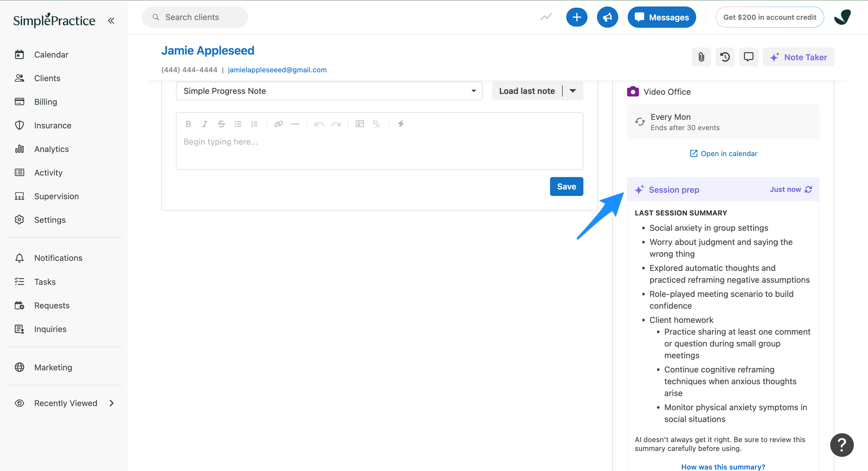This screenshot has width=868, height=471.
Task: Open Messages
Action: pos(662,17)
